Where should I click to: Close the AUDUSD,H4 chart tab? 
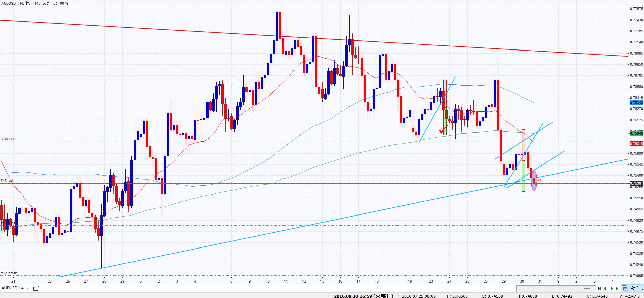tap(28, 288)
